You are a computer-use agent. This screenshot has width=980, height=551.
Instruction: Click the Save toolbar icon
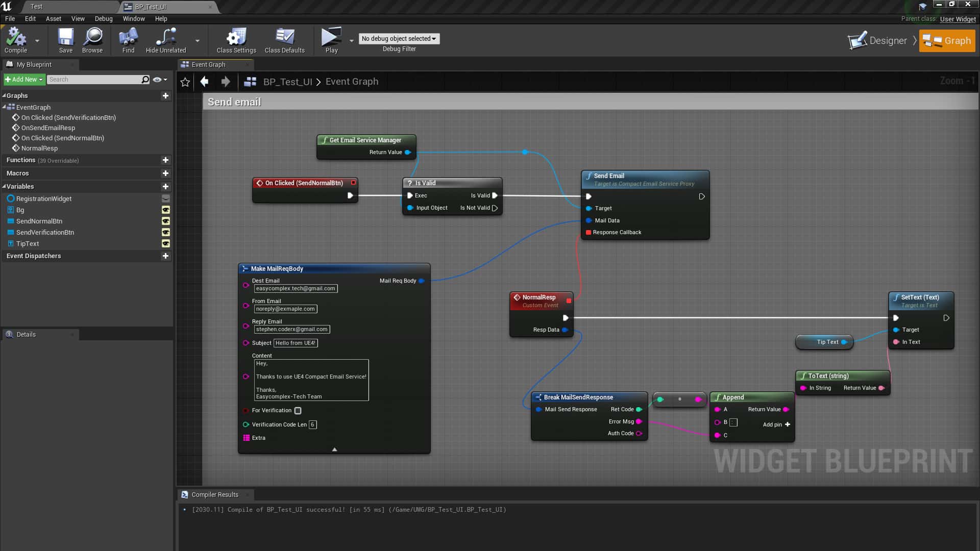click(x=65, y=40)
